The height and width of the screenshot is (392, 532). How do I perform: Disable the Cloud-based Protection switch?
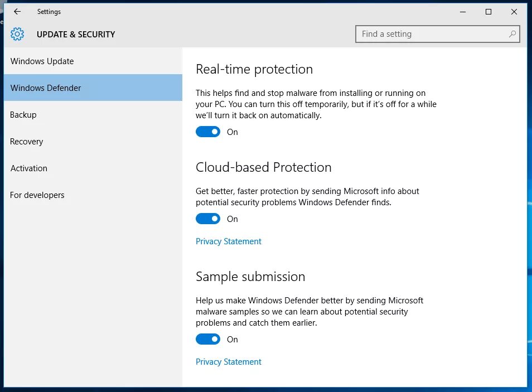click(208, 219)
